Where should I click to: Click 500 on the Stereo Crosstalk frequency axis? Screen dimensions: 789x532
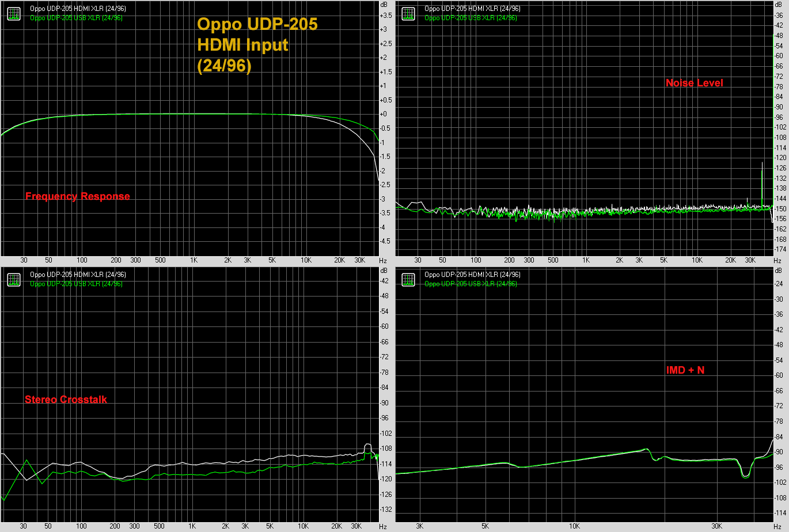pos(160,526)
